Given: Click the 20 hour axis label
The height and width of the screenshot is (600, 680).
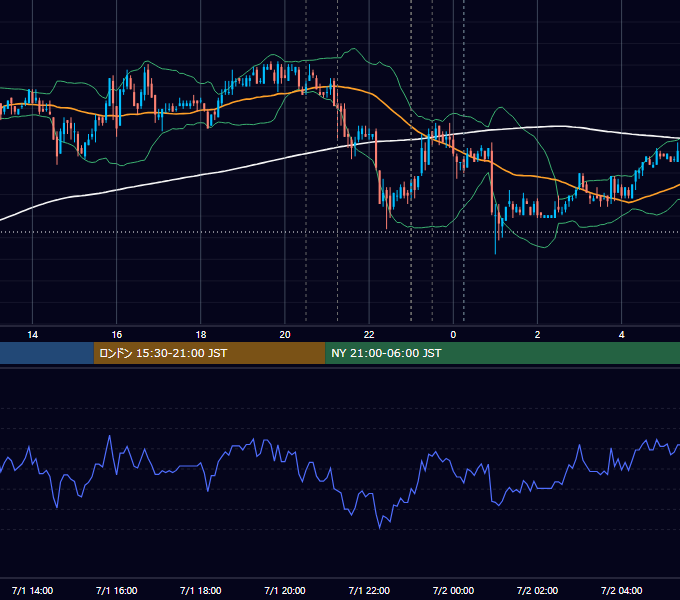Looking at the screenshot, I should click(285, 335).
